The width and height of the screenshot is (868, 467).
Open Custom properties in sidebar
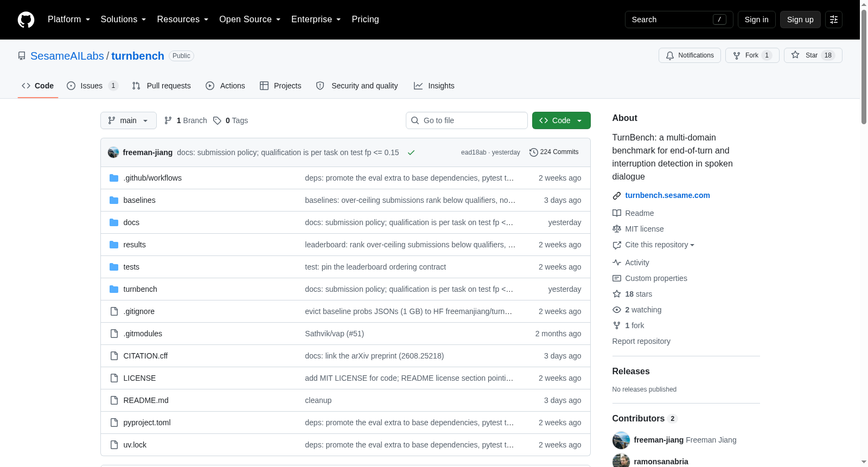pos(650,278)
